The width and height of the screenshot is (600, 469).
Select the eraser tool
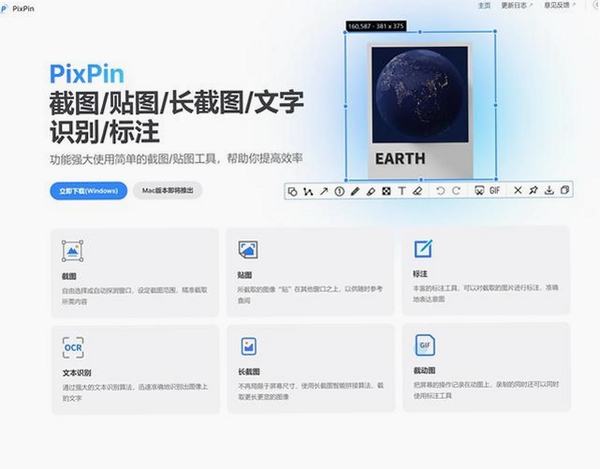[x=417, y=191]
